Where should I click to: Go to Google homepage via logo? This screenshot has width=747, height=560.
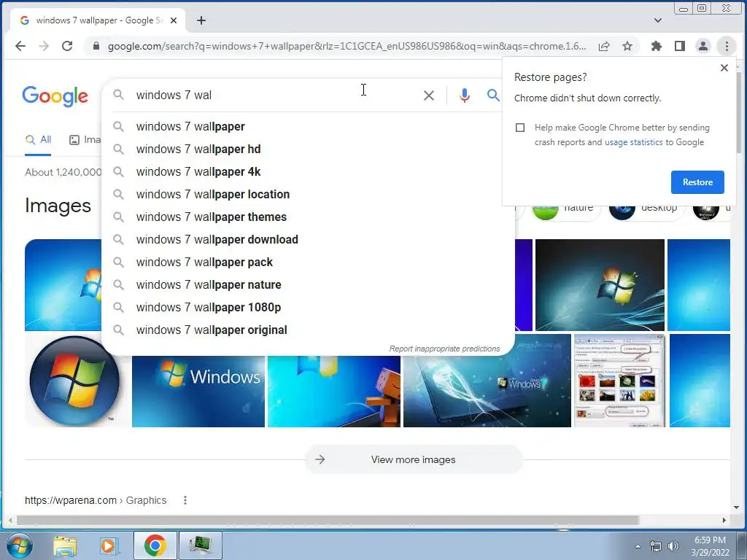55,96
